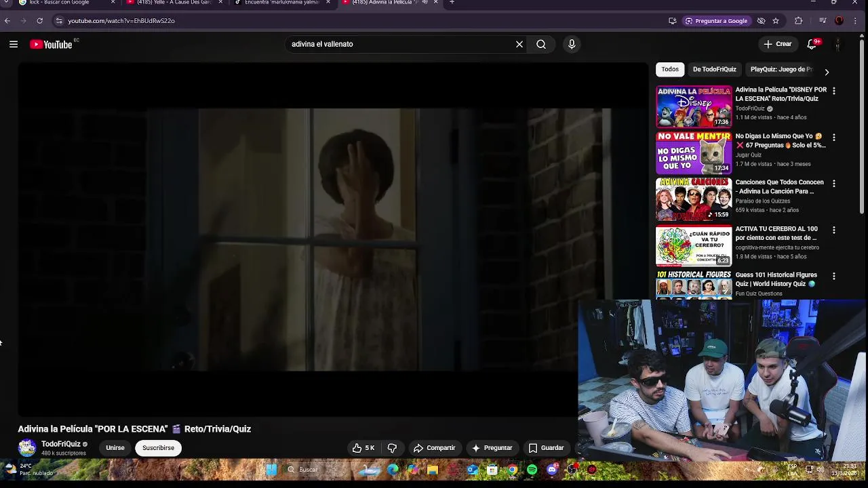Open the TodoFriQuiz channel name below the video
The height and width of the screenshot is (488, 868).
(x=61, y=444)
